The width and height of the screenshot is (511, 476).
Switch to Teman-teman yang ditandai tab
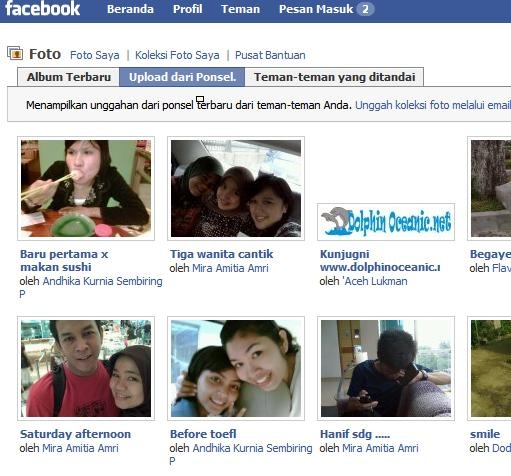point(334,77)
